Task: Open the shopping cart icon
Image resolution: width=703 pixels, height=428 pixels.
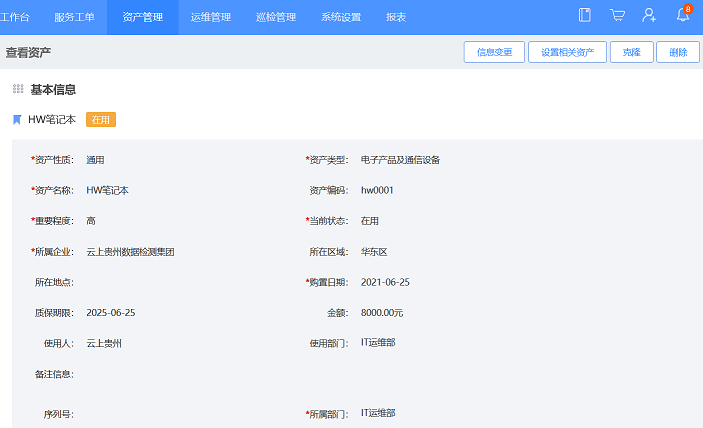Action: [617, 15]
